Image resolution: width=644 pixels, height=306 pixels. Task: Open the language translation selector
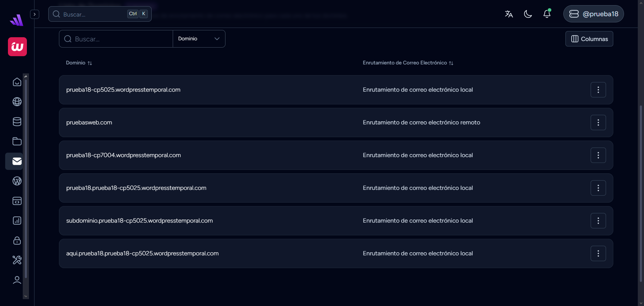coord(509,14)
